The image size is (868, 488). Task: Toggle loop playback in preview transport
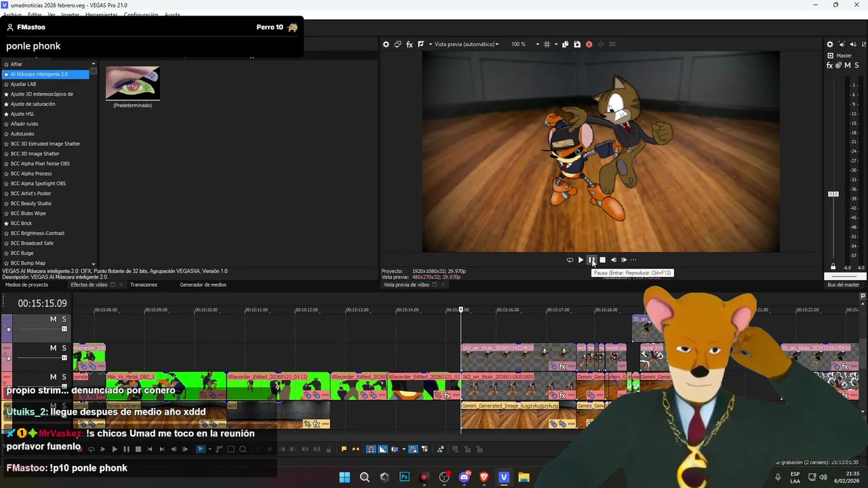pos(570,260)
